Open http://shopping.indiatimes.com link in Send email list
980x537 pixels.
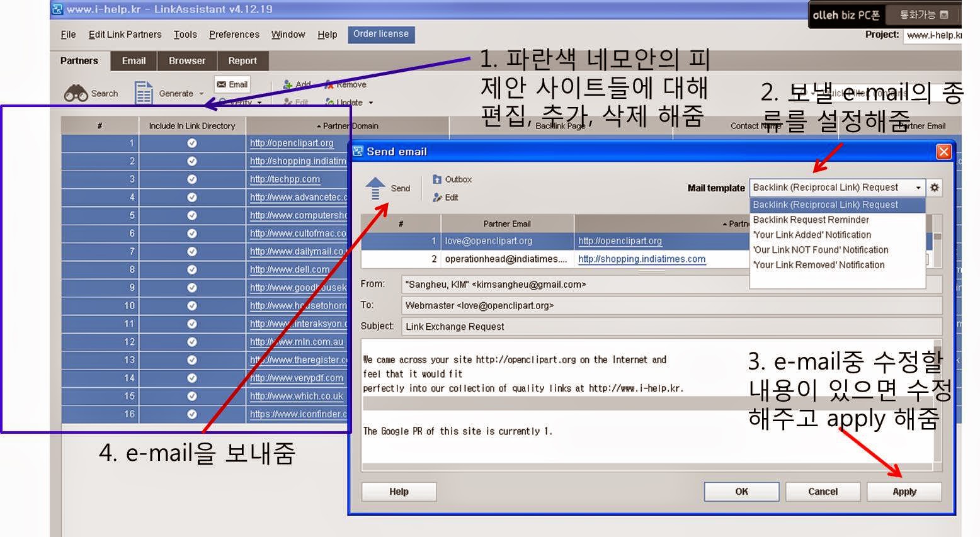pos(642,259)
